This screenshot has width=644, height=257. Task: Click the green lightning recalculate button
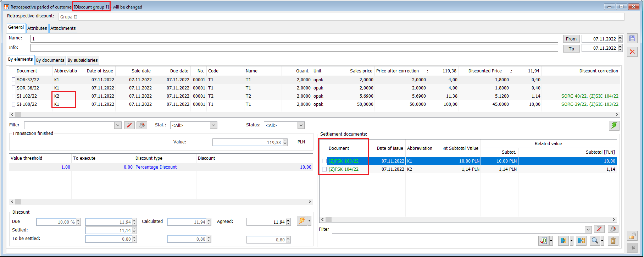(x=614, y=125)
